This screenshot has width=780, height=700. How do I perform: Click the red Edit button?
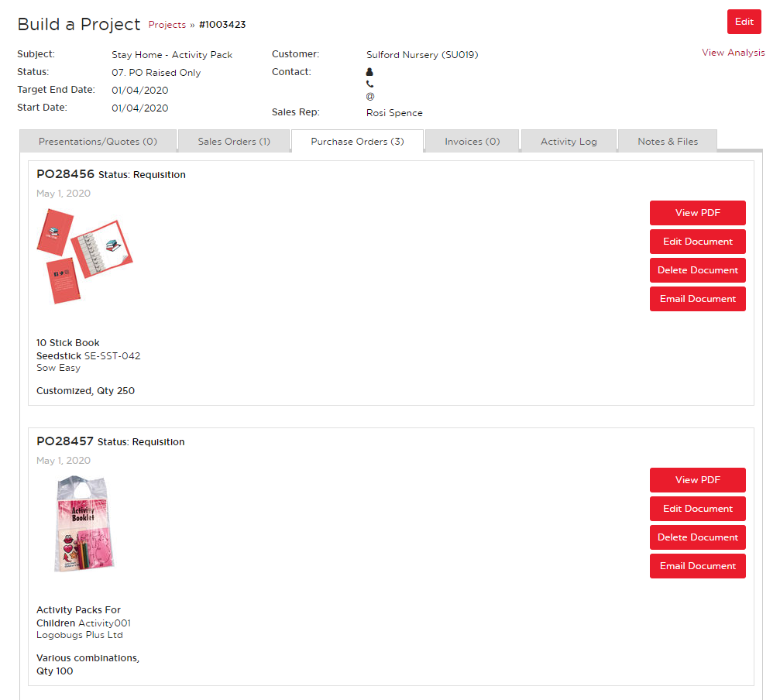coord(744,22)
